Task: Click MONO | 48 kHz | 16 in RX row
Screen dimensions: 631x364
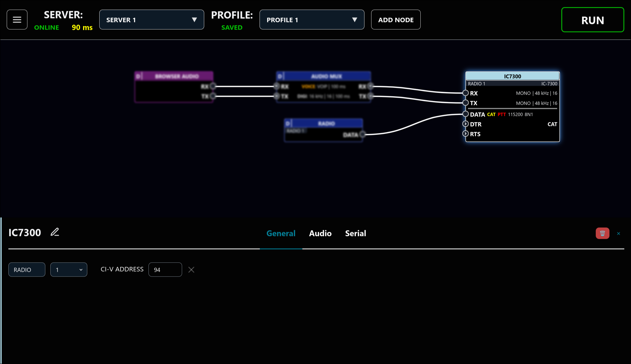Action: (x=536, y=93)
